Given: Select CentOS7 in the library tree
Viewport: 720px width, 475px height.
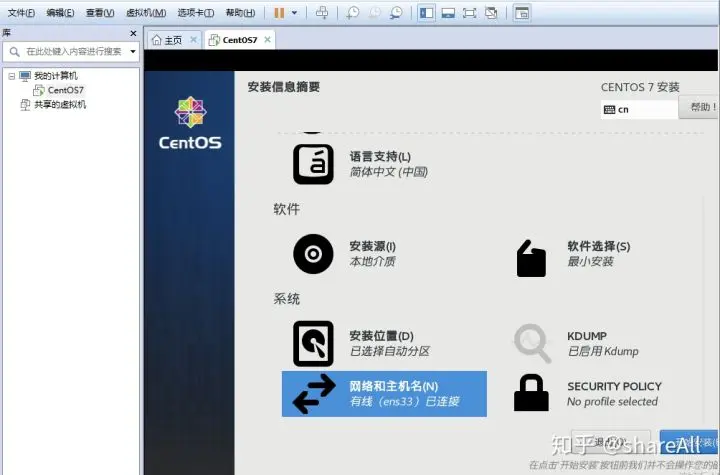Looking at the screenshot, I should point(65,90).
